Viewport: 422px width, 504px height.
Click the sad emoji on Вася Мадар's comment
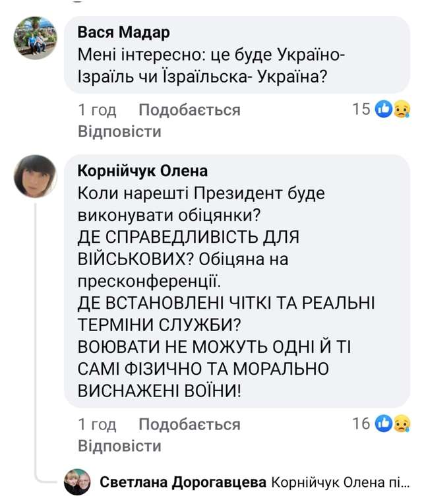click(x=400, y=110)
